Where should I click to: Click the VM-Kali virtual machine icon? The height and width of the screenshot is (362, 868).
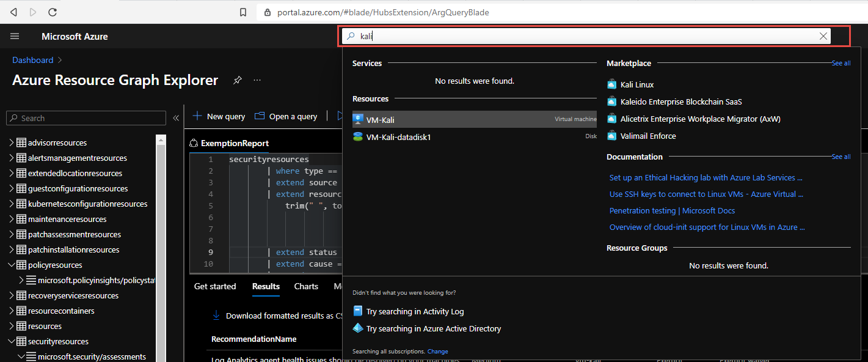point(358,120)
